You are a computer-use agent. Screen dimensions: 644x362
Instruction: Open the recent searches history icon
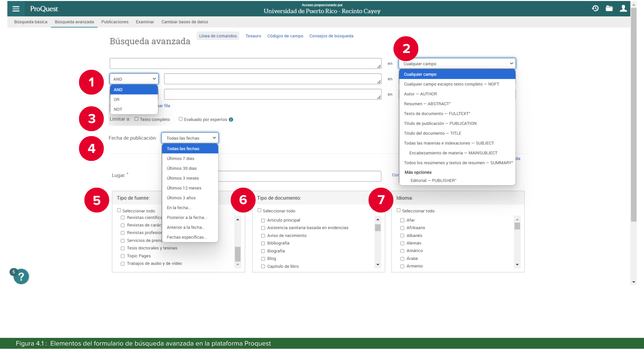(595, 8)
